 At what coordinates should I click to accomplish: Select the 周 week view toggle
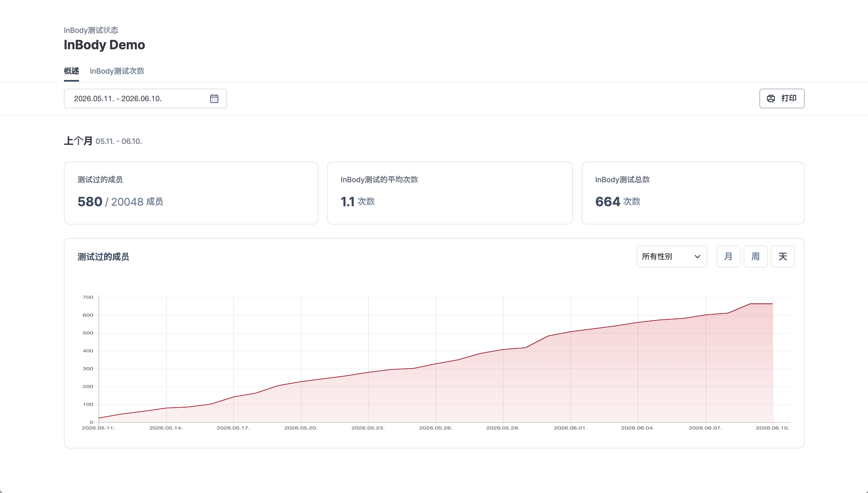click(755, 257)
